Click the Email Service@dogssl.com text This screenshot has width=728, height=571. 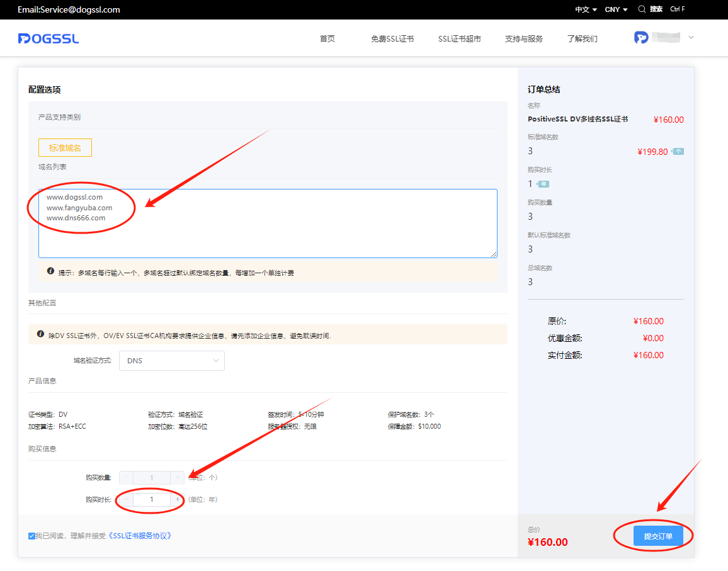[69, 9]
